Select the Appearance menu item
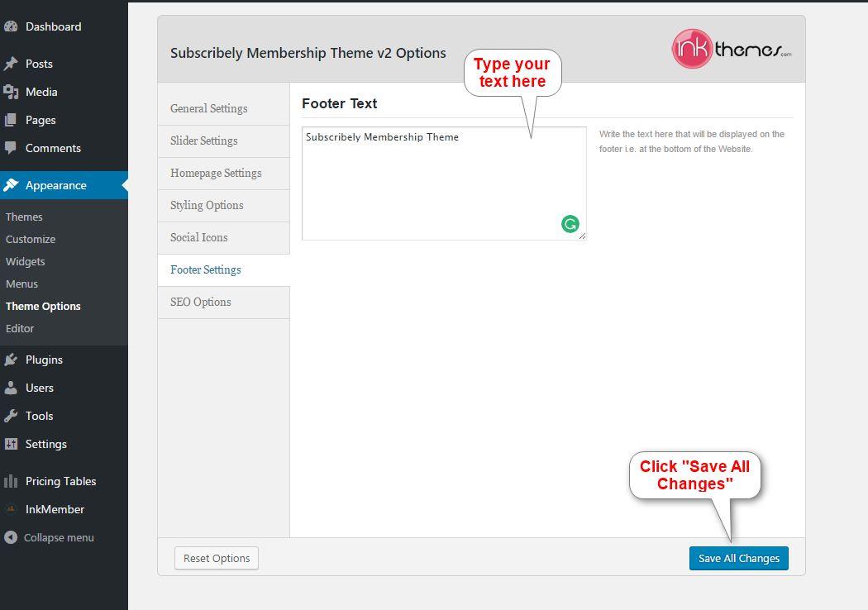Viewport: 868px width, 610px height. pyautogui.click(x=64, y=185)
